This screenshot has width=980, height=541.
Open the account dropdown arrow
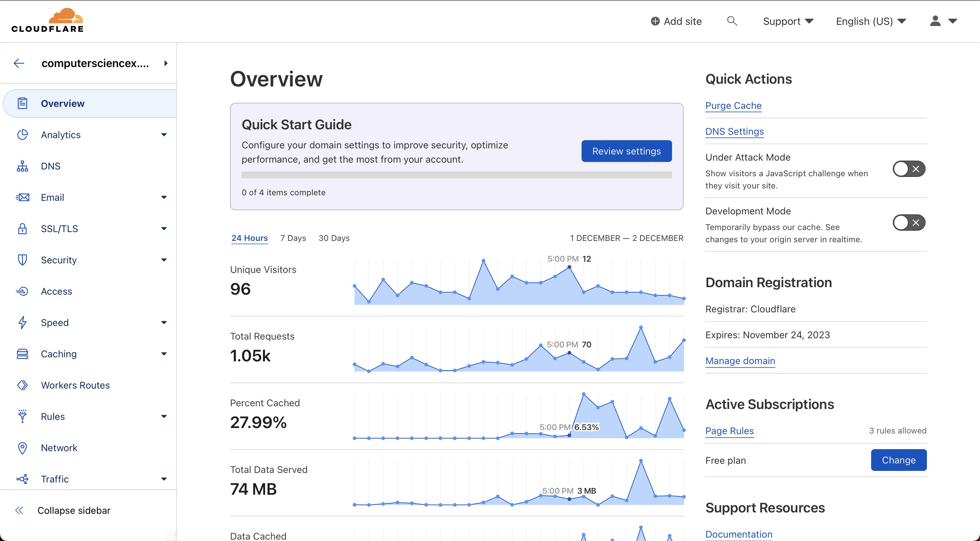tap(953, 21)
